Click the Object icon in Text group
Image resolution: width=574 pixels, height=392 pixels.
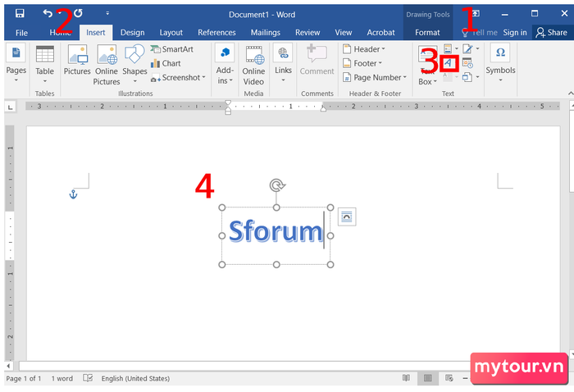(x=467, y=77)
